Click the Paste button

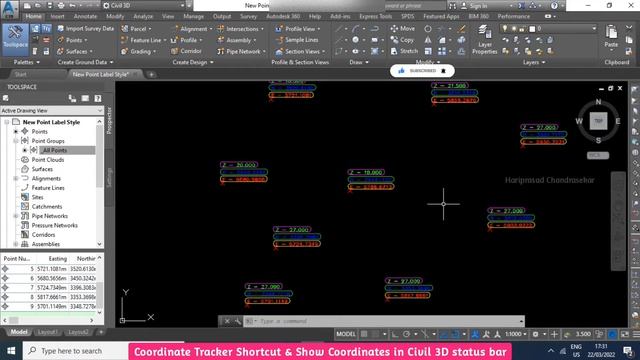click(x=611, y=37)
